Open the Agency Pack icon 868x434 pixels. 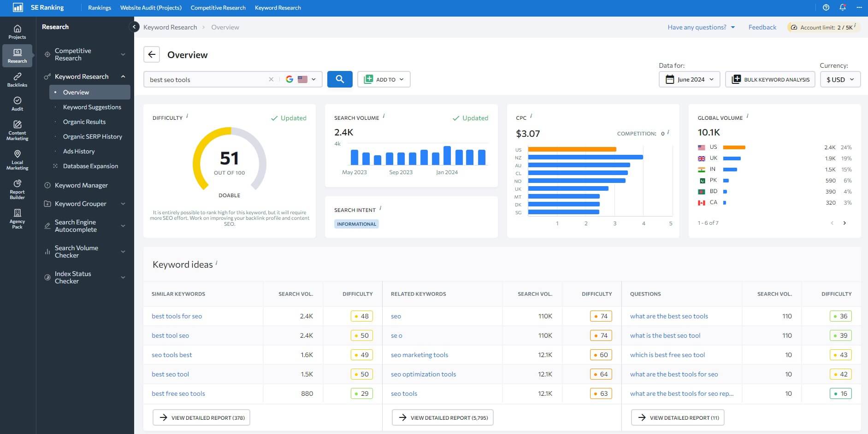pos(17,219)
